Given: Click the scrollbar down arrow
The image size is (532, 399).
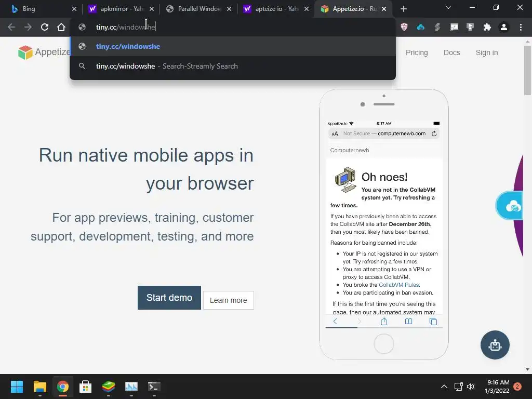Looking at the screenshot, I should pyautogui.click(x=527, y=369).
